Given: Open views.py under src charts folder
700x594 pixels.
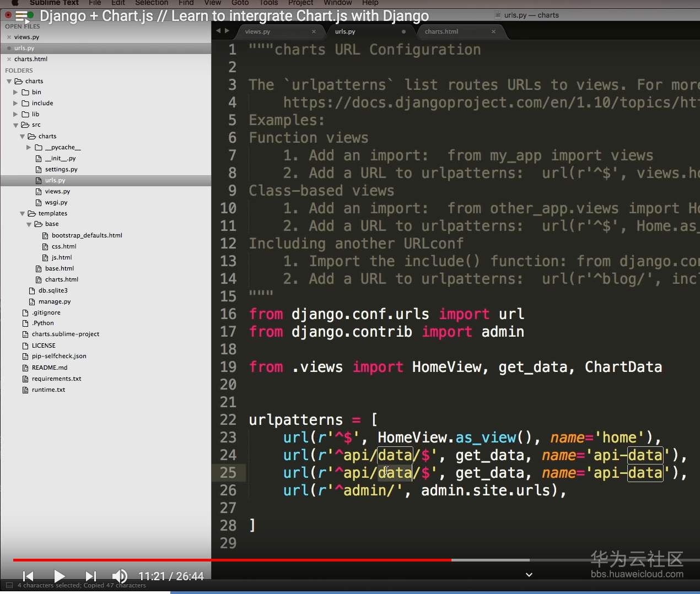Looking at the screenshot, I should point(57,191).
